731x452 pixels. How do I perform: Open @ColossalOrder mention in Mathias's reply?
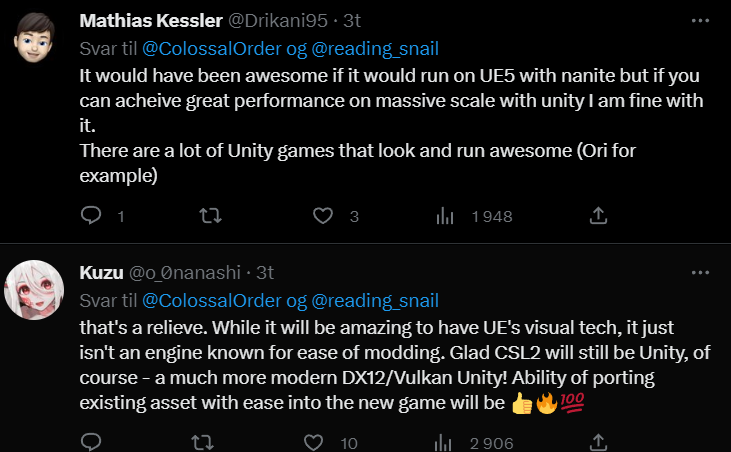click(x=212, y=49)
